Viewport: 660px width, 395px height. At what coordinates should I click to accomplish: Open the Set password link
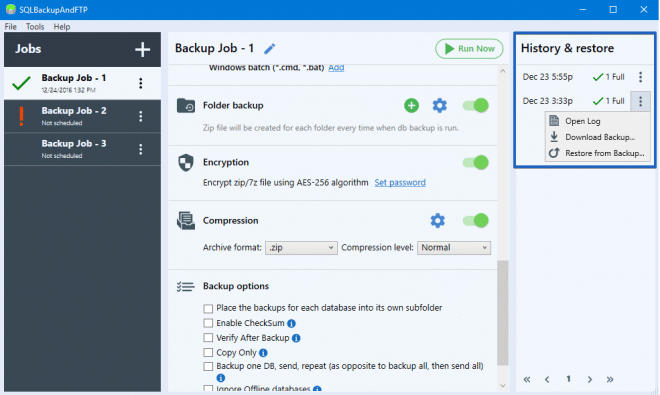[x=400, y=182]
